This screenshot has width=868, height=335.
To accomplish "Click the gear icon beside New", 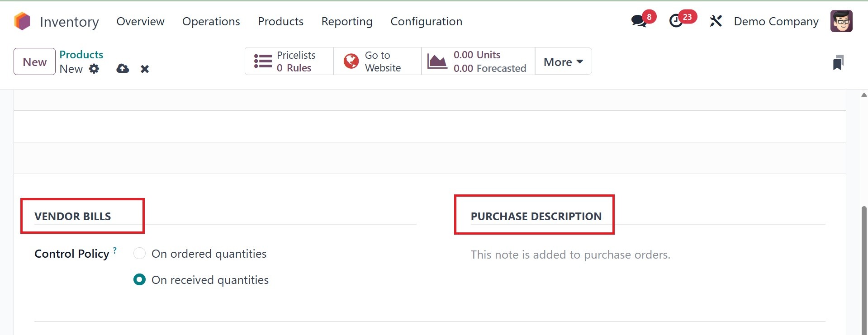I will tap(94, 69).
